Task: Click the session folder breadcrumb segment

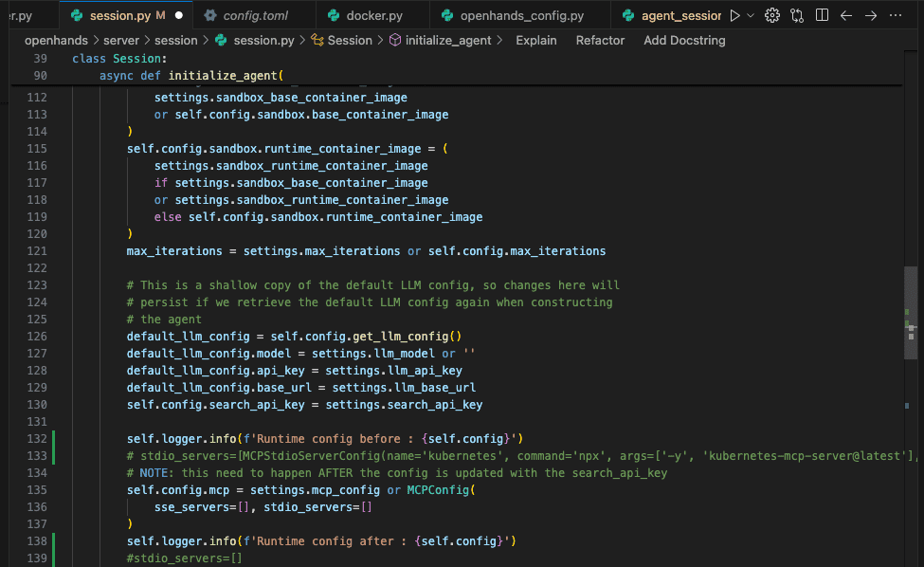Action: 175,41
